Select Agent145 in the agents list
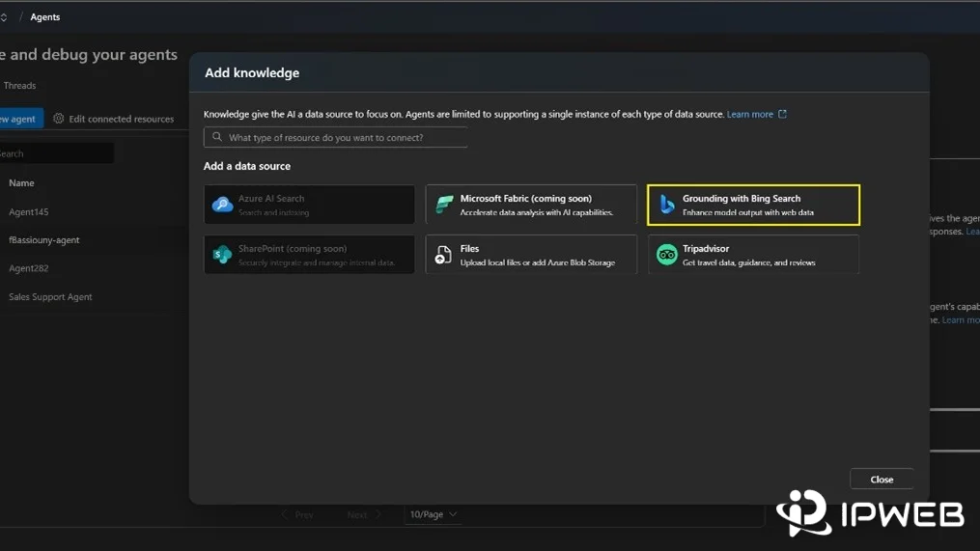980x551 pixels. coord(28,211)
